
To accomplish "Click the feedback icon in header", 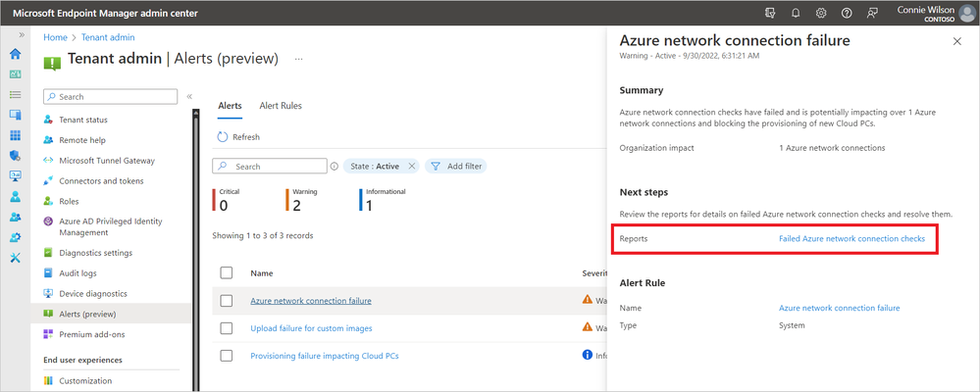I will click(871, 13).
